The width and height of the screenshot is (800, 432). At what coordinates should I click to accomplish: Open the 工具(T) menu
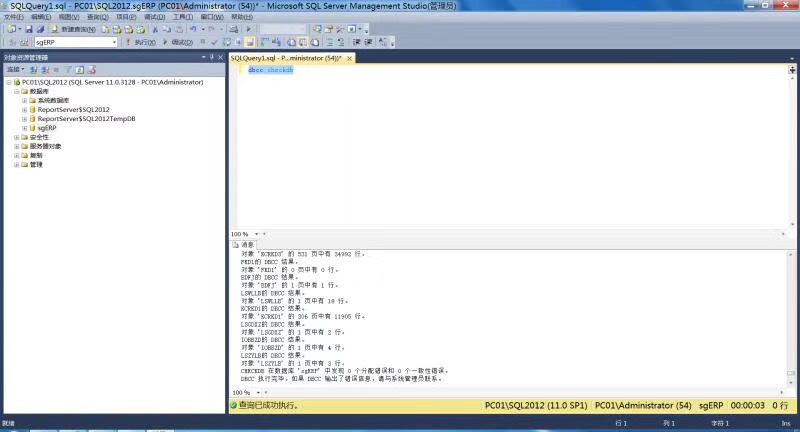tap(183, 17)
